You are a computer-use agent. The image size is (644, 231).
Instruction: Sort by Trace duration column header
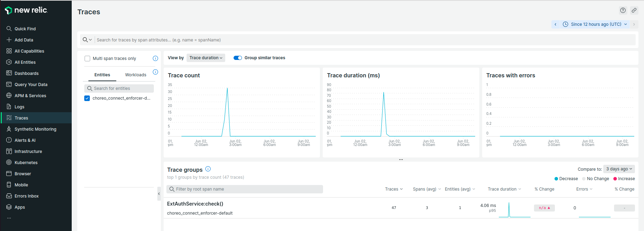coord(504,189)
